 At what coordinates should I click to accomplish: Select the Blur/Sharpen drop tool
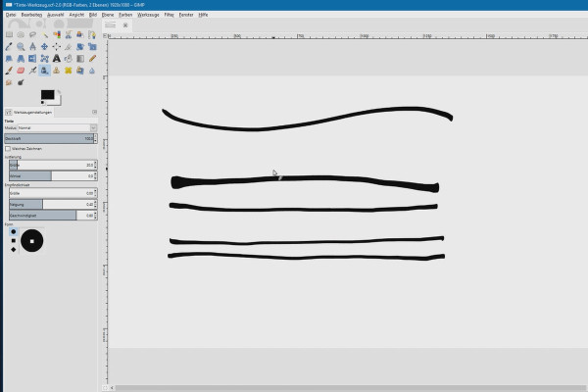(92, 71)
